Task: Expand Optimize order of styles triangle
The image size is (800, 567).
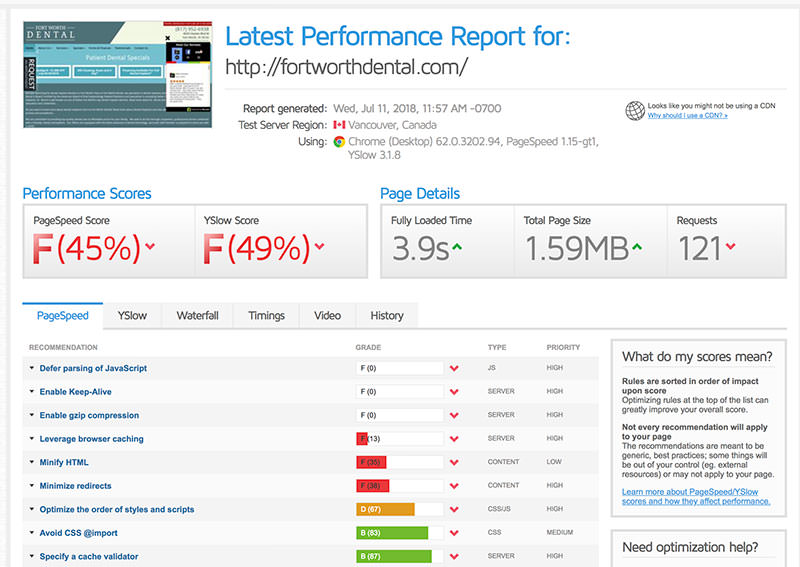Action: (32, 509)
